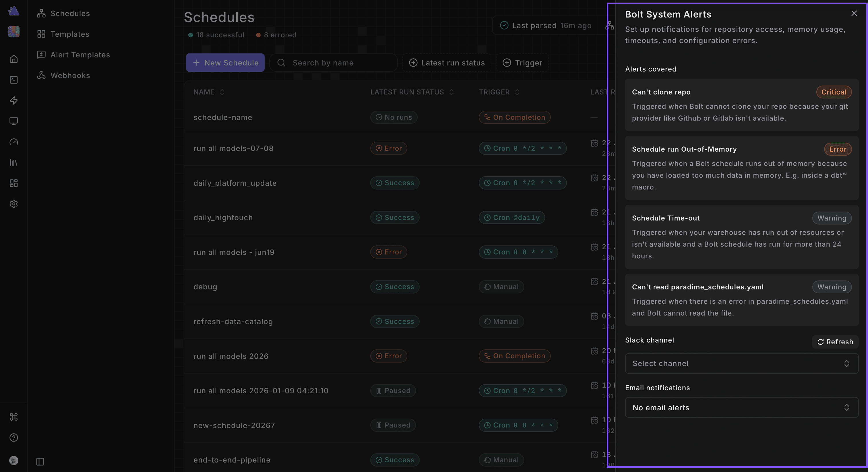Click the New Schedule button

(x=225, y=63)
